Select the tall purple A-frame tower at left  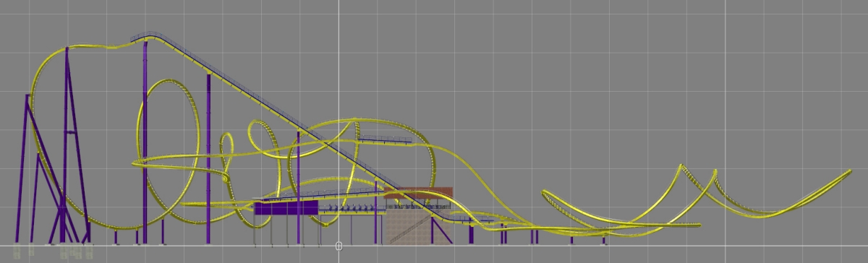click(69, 145)
